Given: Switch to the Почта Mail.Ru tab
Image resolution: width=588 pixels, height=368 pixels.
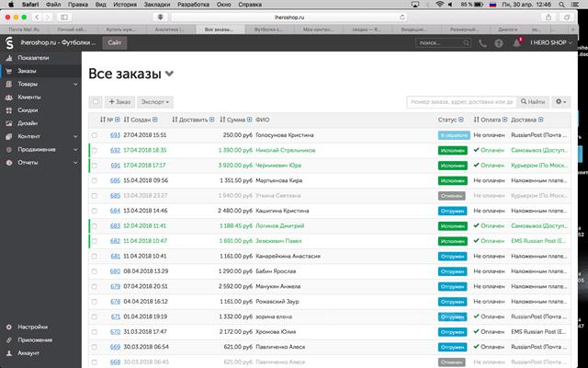Looking at the screenshot, I should [x=25, y=29].
